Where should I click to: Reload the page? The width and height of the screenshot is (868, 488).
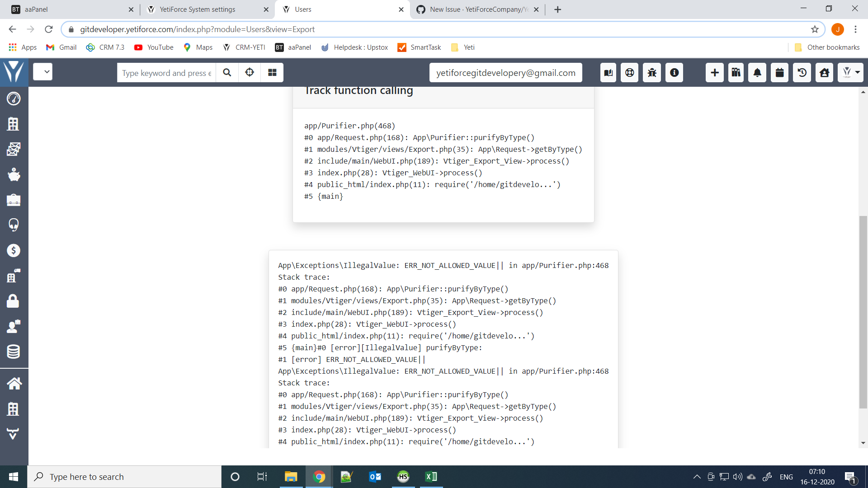(x=49, y=29)
